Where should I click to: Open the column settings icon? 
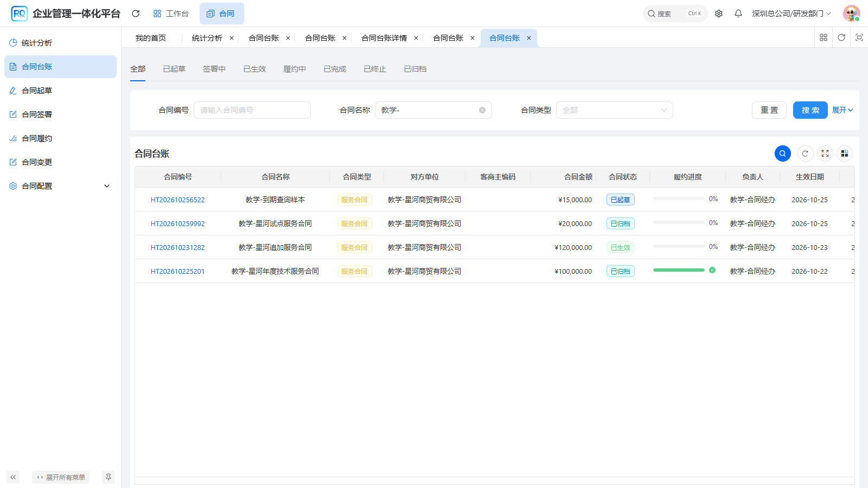coord(845,153)
